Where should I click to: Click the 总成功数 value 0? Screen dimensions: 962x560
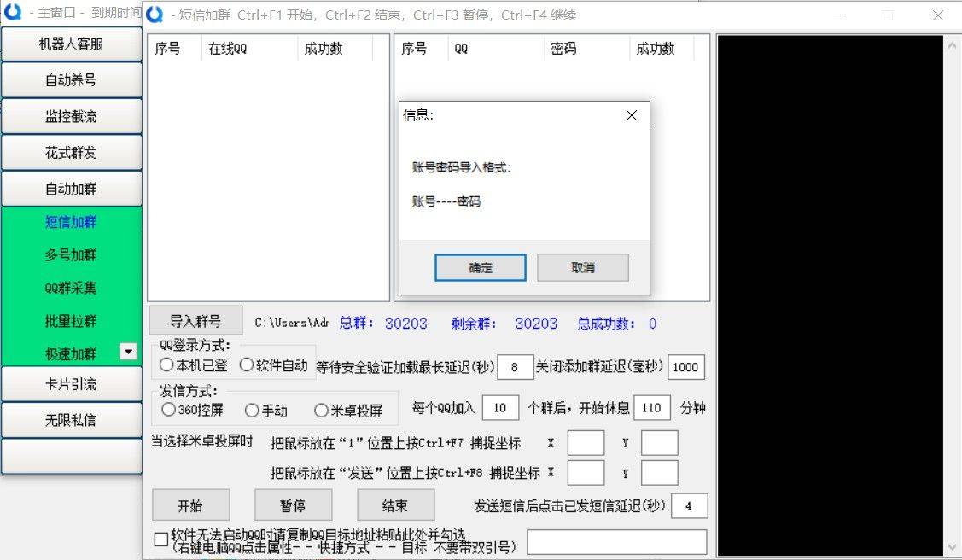(x=653, y=324)
